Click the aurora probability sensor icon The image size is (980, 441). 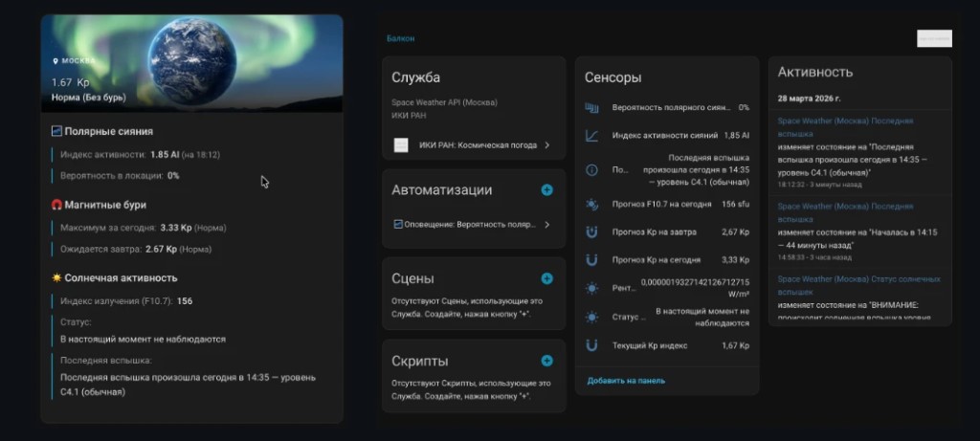click(591, 108)
